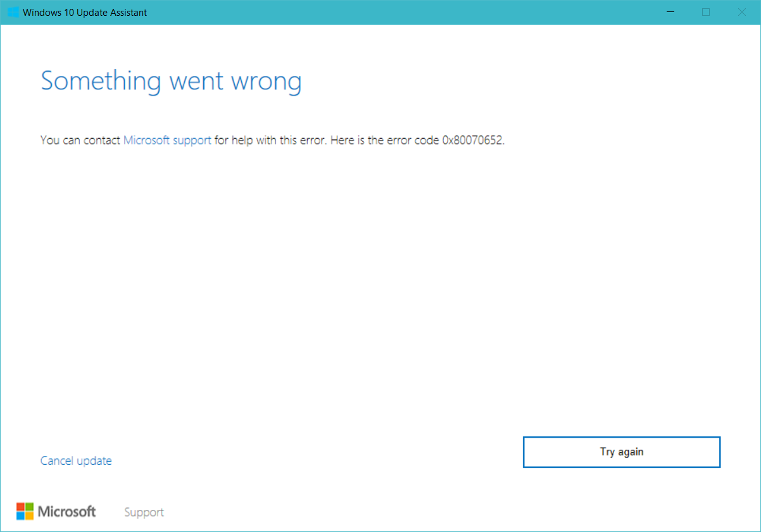Click the 'Windows 10 Update Assistant' window title
The height and width of the screenshot is (532, 761).
coord(85,13)
